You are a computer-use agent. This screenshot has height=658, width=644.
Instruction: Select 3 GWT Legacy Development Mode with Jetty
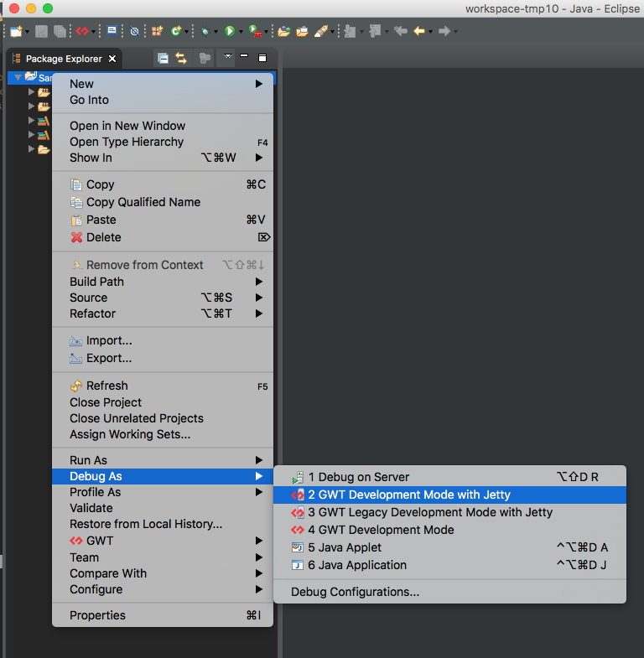[x=449, y=512]
